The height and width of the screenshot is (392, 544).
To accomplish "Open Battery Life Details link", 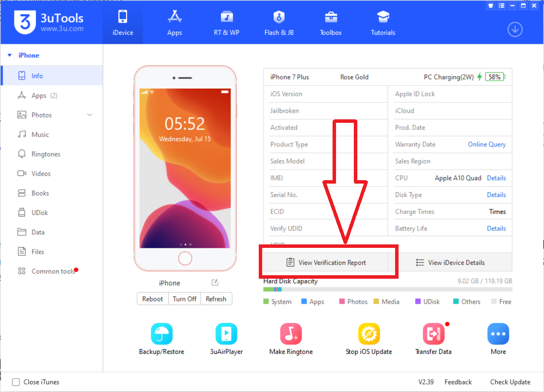I will (496, 228).
